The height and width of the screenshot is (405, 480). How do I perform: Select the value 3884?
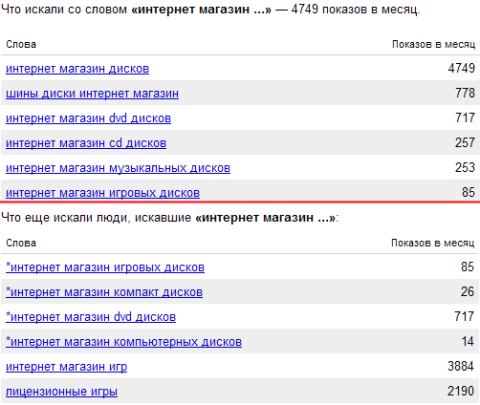(x=461, y=366)
